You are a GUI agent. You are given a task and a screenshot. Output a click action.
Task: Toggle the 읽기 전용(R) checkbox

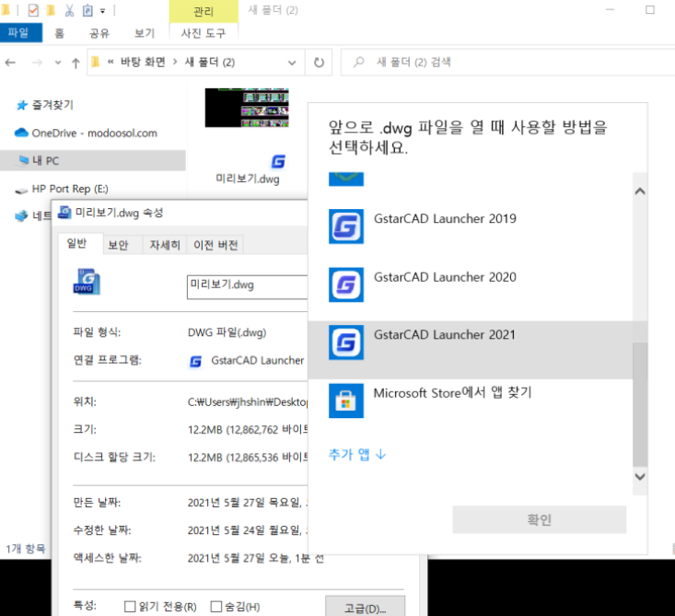click(130, 607)
